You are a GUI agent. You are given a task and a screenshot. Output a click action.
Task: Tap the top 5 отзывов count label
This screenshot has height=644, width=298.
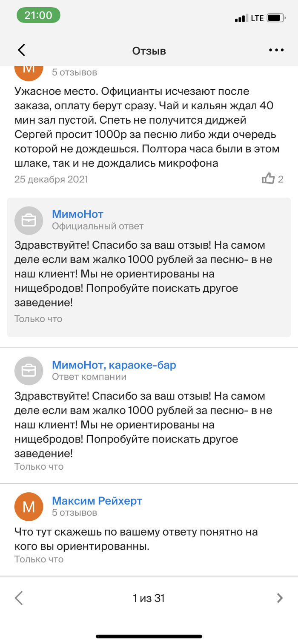pyautogui.click(x=74, y=72)
